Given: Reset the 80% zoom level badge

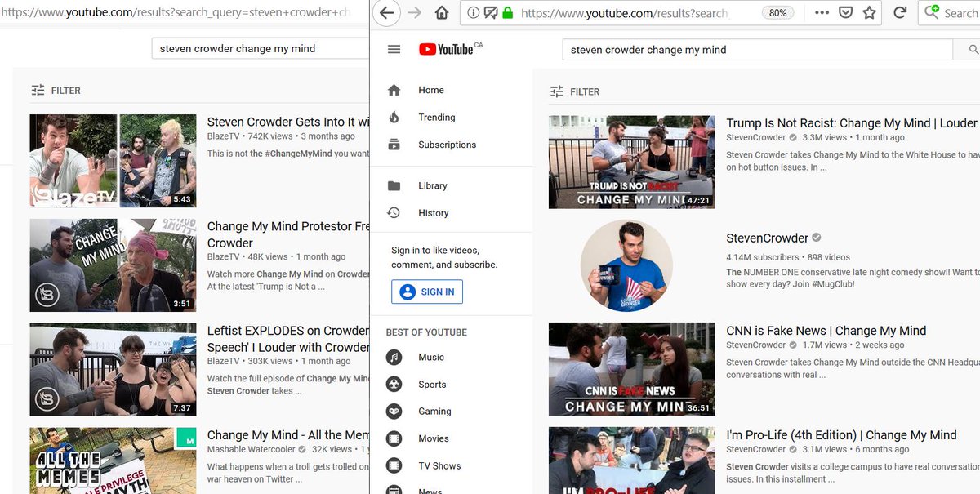Looking at the screenshot, I should point(777,13).
